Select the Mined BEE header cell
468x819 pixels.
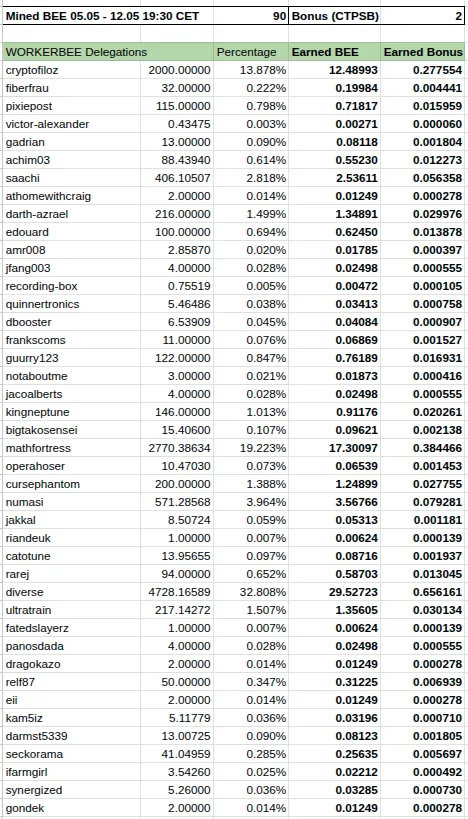point(108,16)
